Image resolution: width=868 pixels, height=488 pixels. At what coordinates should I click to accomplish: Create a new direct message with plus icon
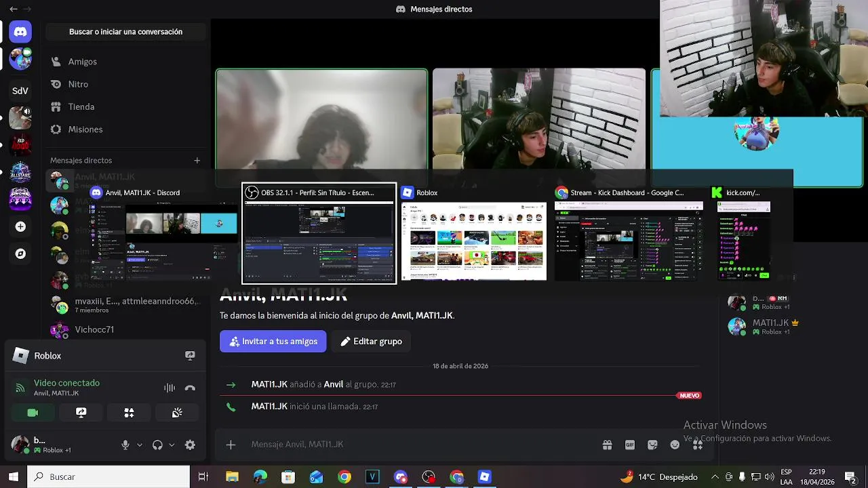[197, 161]
